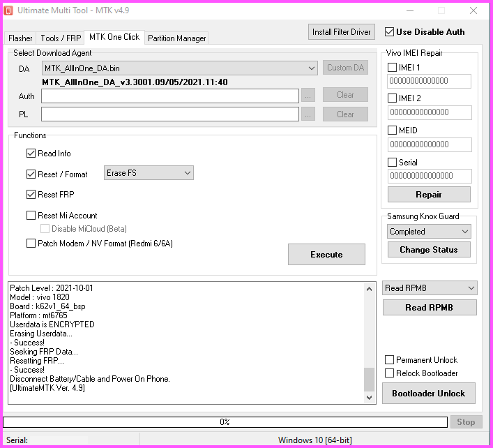The width and height of the screenshot is (493, 448).
Task: Click log line 'Board : k62v1_64_bsp'
Action: click(48, 306)
